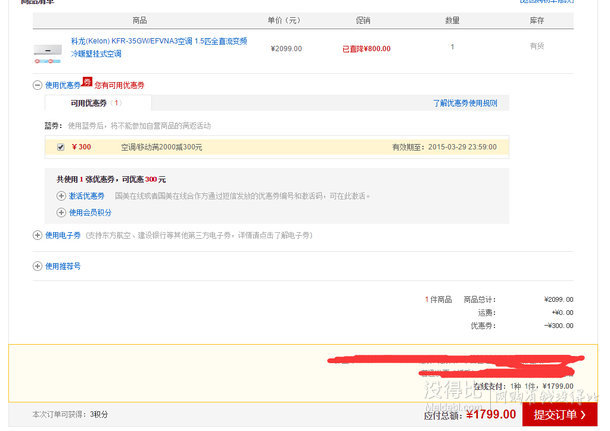Click the 提交订单 submit order button
The image size is (610, 431).
[x=559, y=414]
